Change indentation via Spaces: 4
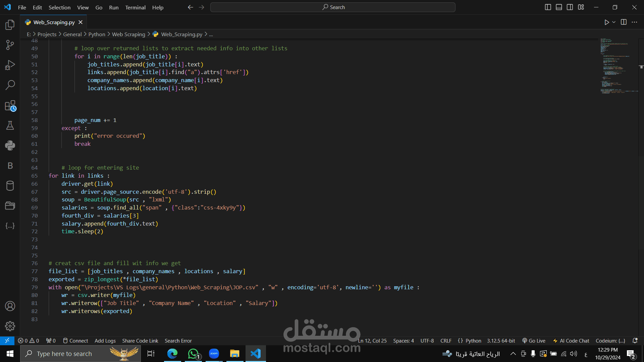This screenshot has width=644, height=362. (x=404, y=341)
